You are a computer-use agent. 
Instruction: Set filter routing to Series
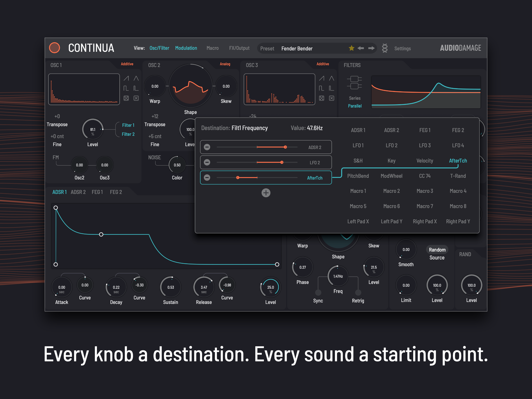pyautogui.click(x=355, y=98)
